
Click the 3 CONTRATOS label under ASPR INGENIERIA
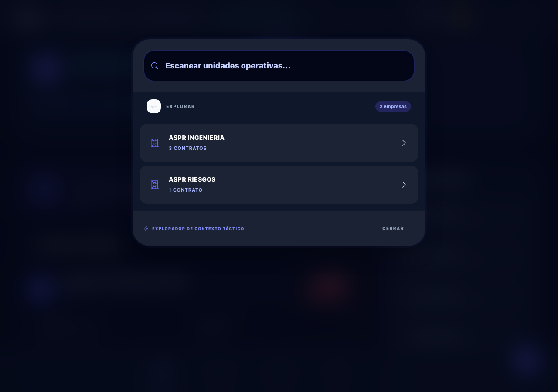pyautogui.click(x=187, y=148)
